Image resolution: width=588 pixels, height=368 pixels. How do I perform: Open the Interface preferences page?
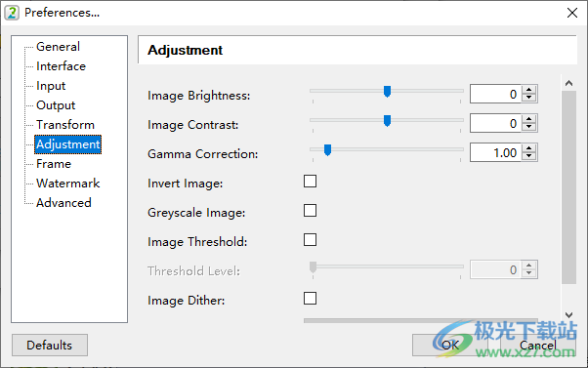pyautogui.click(x=61, y=66)
